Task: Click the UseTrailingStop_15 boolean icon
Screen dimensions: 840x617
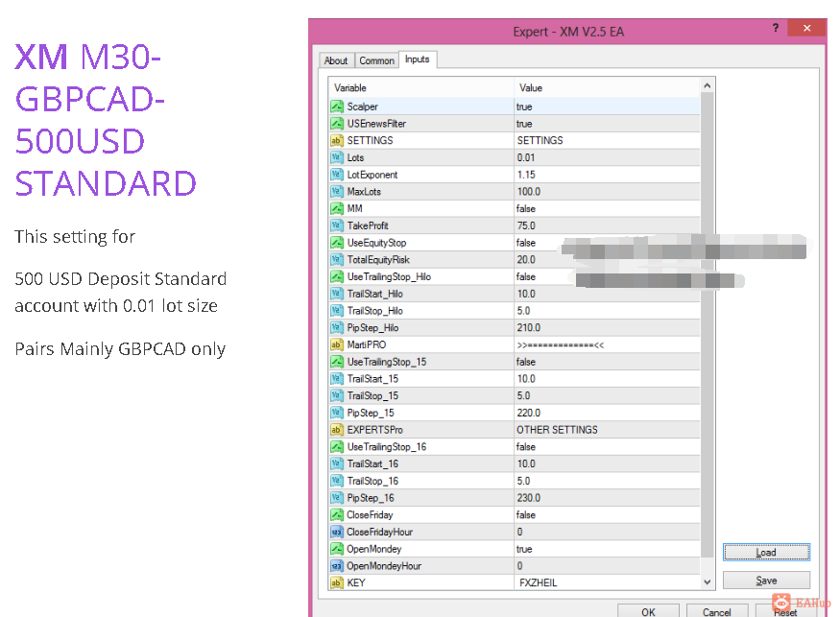Action: point(336,362)
